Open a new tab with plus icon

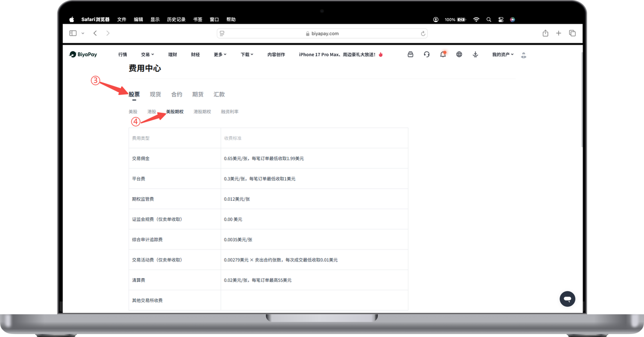click(558, 33)
